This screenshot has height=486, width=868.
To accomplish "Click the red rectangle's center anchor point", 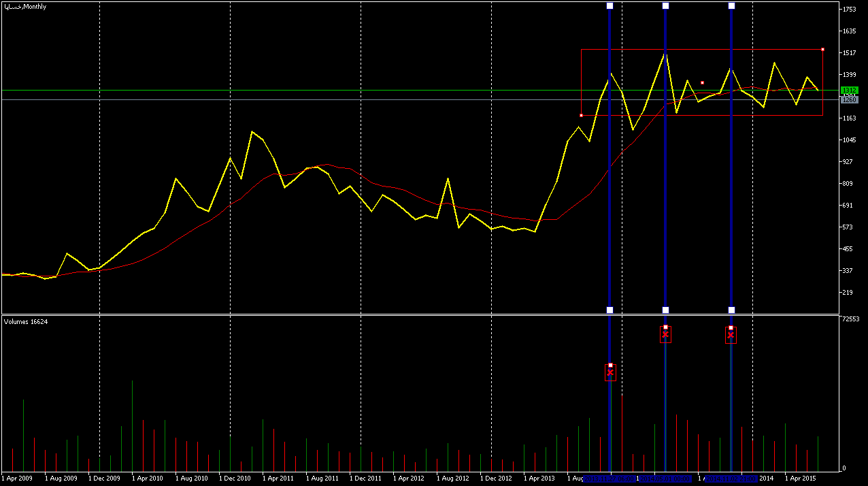I will (x=702, y=82).
